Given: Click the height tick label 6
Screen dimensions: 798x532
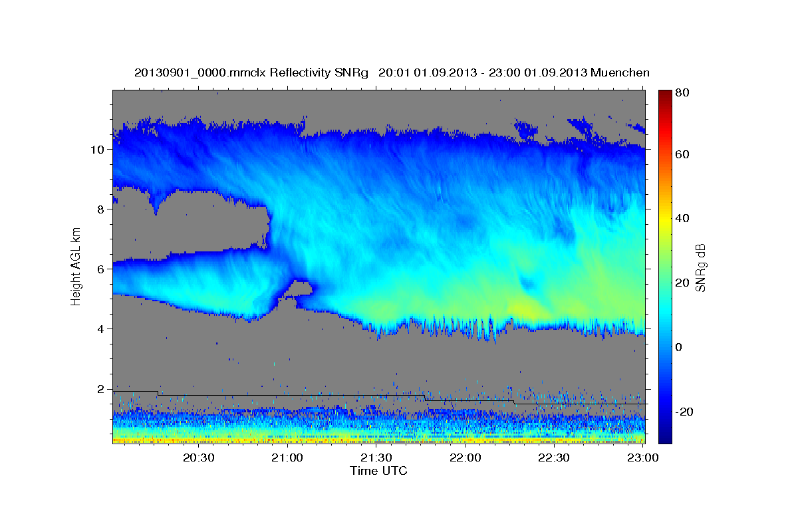Looking at the screenshot, I should click(101, 269).
